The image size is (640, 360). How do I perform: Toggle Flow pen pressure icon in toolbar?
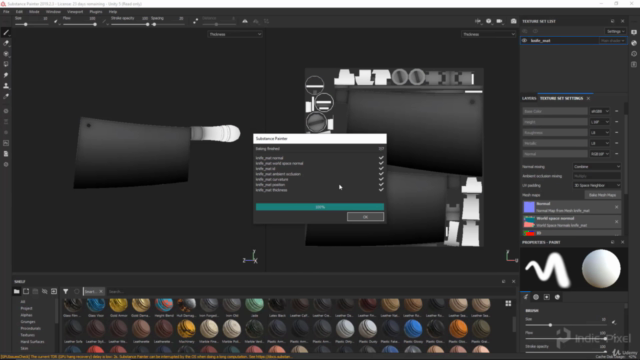click(104, 21)
